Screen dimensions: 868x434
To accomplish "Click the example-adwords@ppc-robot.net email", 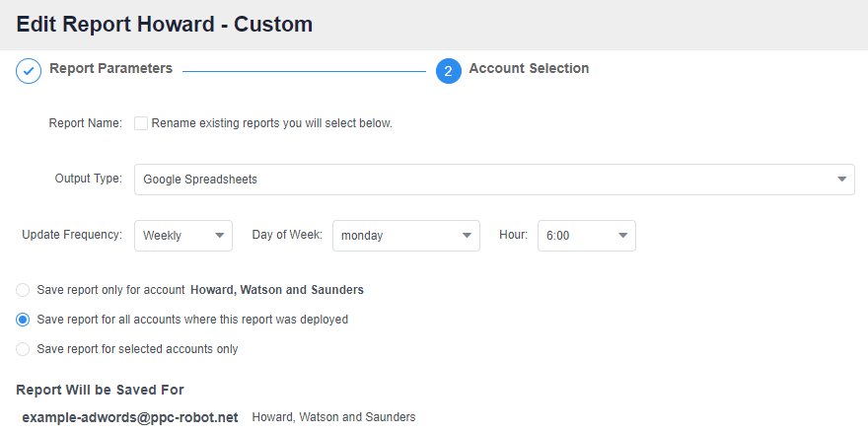I will point(130,417).
